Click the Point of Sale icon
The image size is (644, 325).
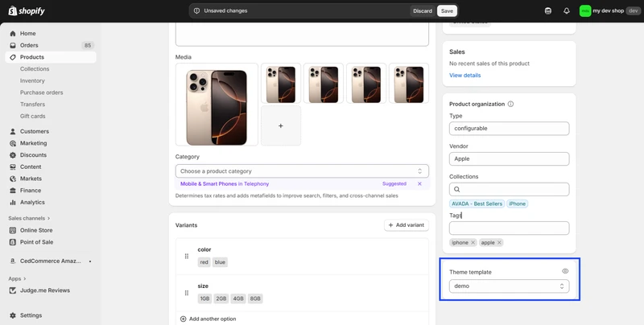(13, 242)
